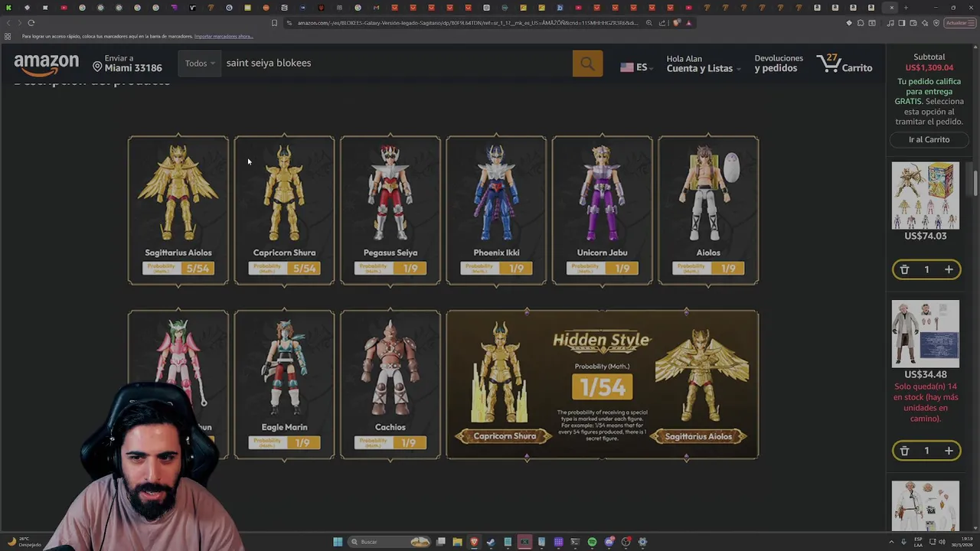
Task: Click the cart product thumbnail priced US$34.48
Action: point(925,334)
